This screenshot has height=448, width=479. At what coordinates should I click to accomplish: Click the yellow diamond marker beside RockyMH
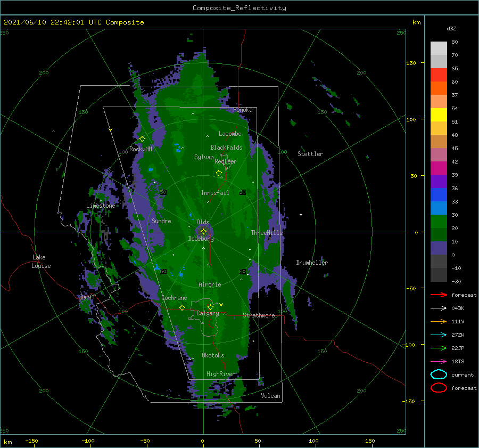[x=142, y=139]
